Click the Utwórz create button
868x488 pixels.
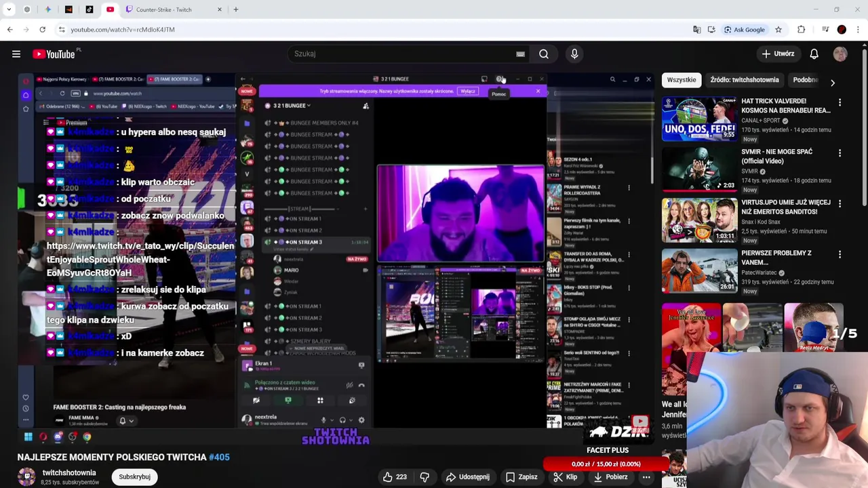[x=778, y=54]
